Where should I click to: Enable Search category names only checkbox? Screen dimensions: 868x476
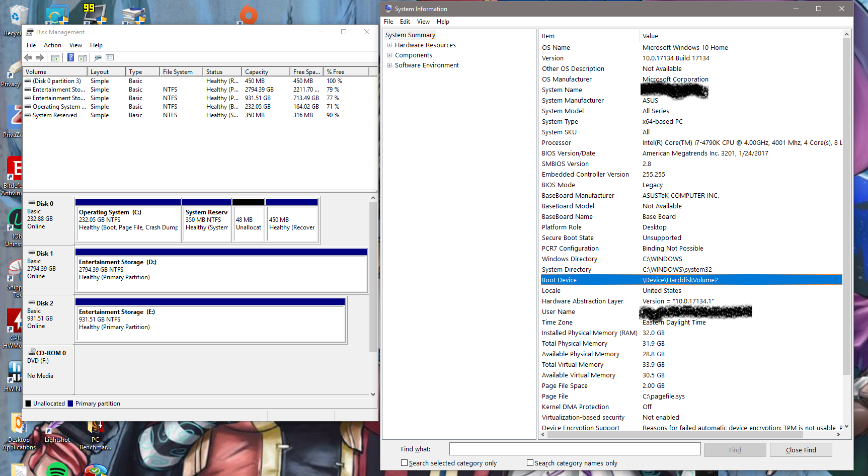[530, 463]
